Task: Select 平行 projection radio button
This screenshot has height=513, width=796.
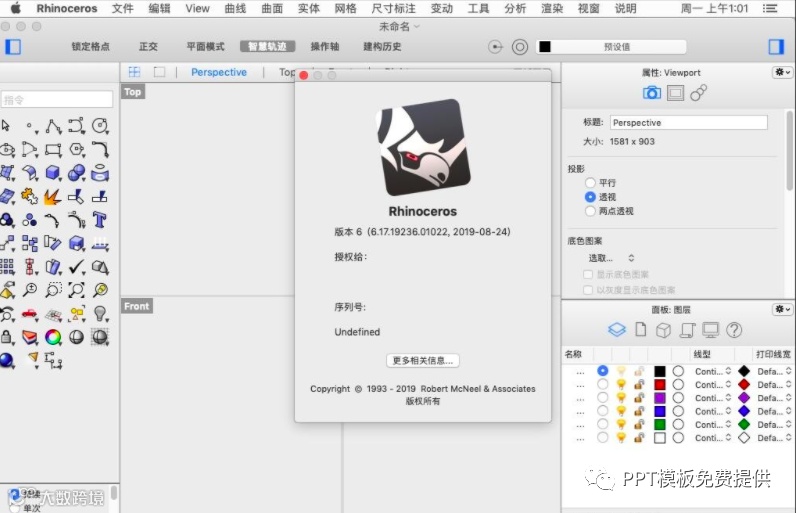Action: click(590, 183)
